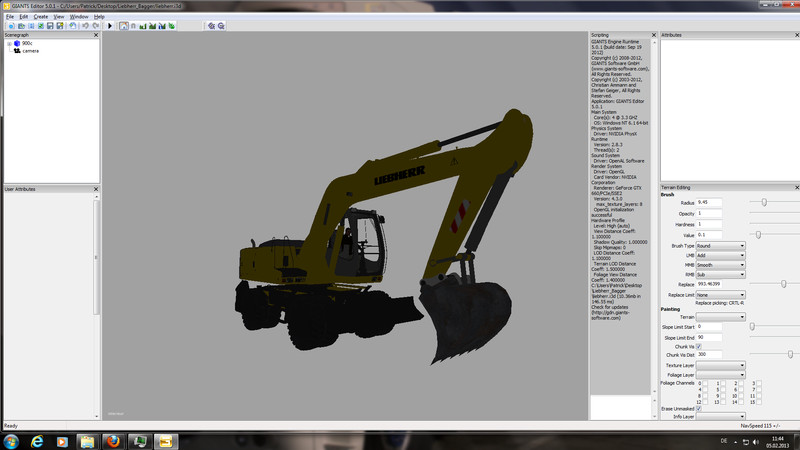
Task: Open the Create menu
Action: tap(40, 17)
